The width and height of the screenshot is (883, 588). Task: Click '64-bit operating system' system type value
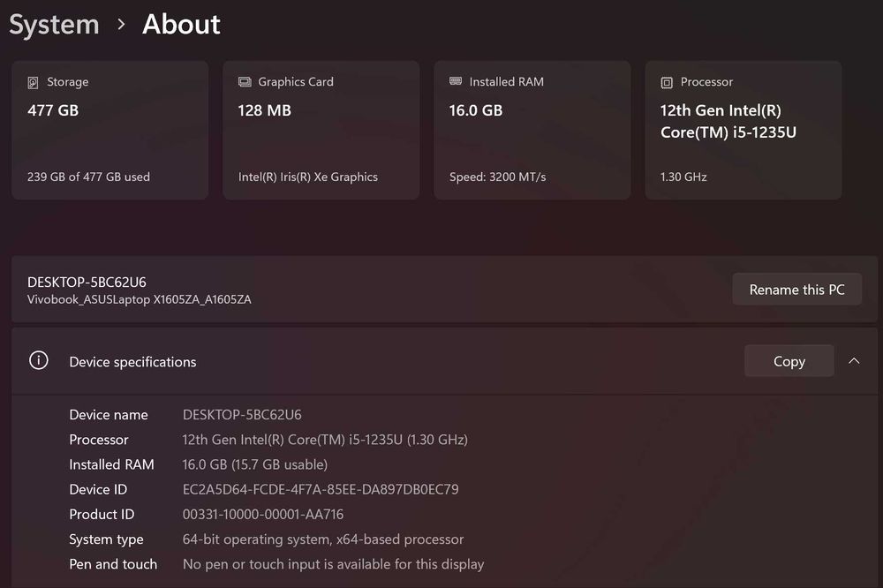point(323,539)
